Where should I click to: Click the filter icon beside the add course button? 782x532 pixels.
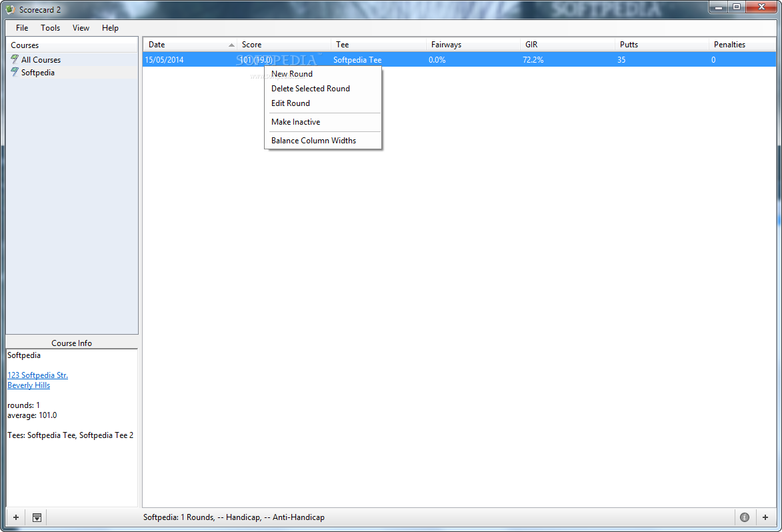[37, 517]
